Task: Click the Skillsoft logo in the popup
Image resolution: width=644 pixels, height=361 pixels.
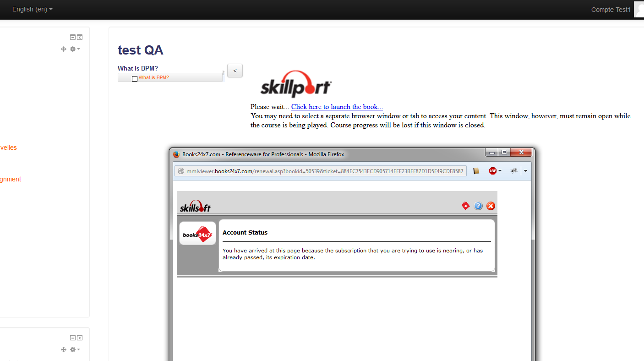Action: [195, 206]
